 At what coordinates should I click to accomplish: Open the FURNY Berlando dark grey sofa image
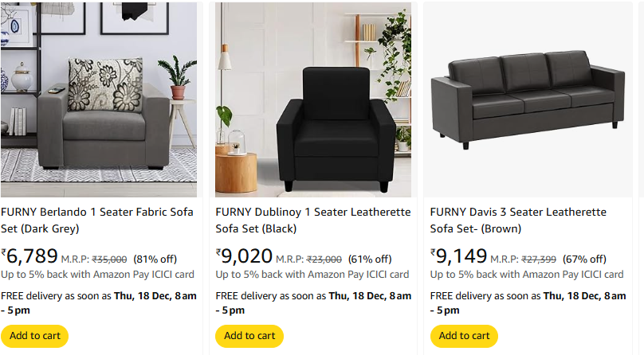99,99
